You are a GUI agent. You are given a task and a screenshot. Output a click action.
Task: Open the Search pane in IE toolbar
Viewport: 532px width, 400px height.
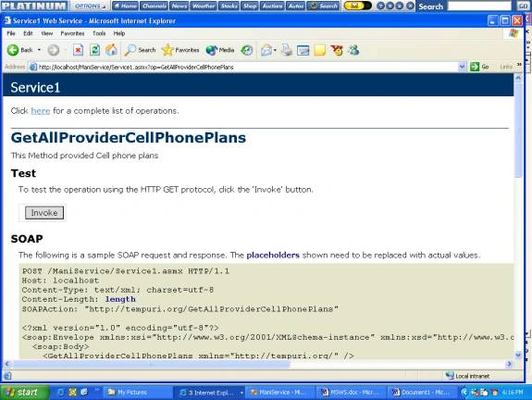coord(140,50)
